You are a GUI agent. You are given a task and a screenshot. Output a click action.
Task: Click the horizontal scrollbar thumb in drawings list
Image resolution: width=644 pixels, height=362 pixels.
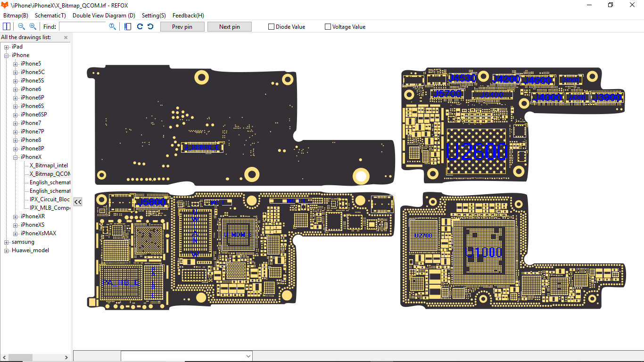20,357
